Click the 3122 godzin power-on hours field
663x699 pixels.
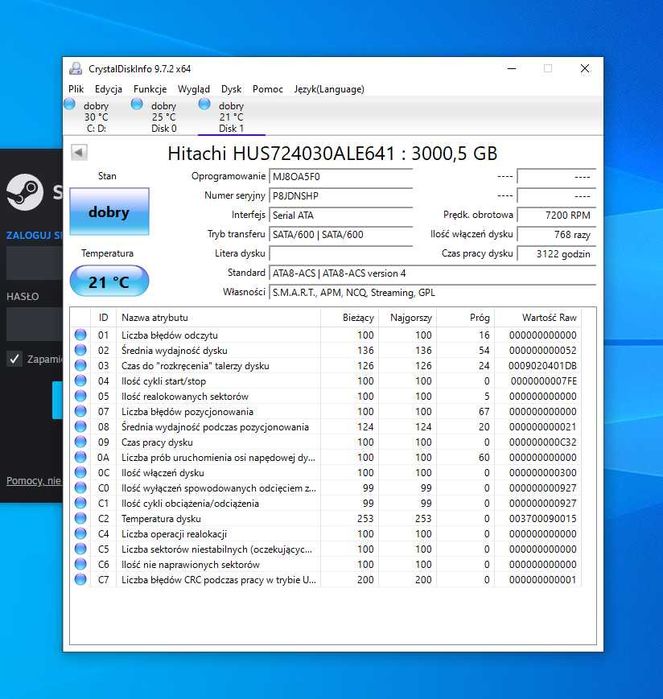point(556,254)
